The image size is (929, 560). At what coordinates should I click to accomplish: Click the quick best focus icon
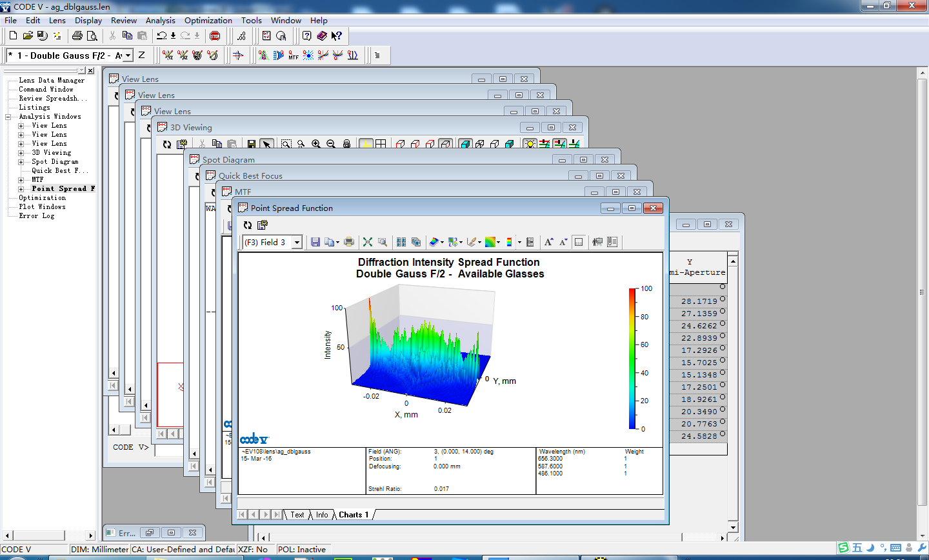(238, 55)
